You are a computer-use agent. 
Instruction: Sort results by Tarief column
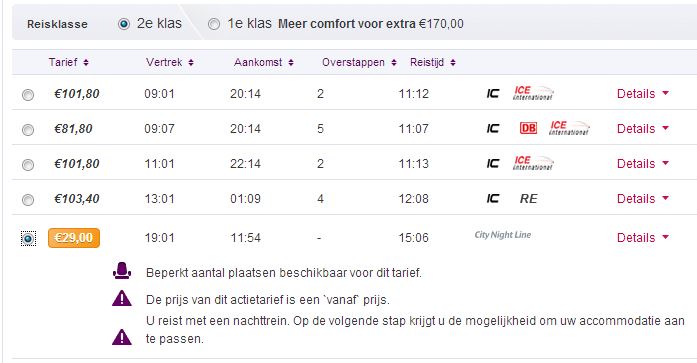(x=68, y=62)
